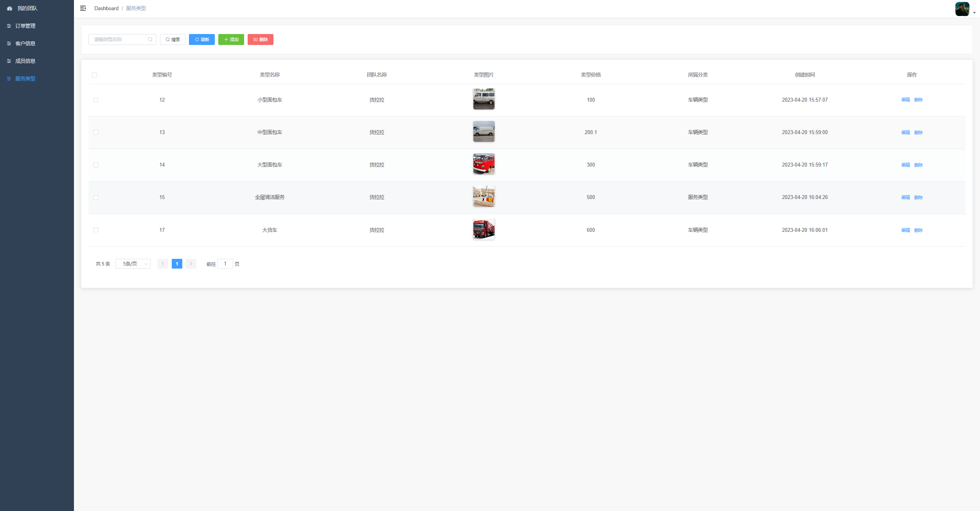Open 客户信息 in sidebar

37,43
